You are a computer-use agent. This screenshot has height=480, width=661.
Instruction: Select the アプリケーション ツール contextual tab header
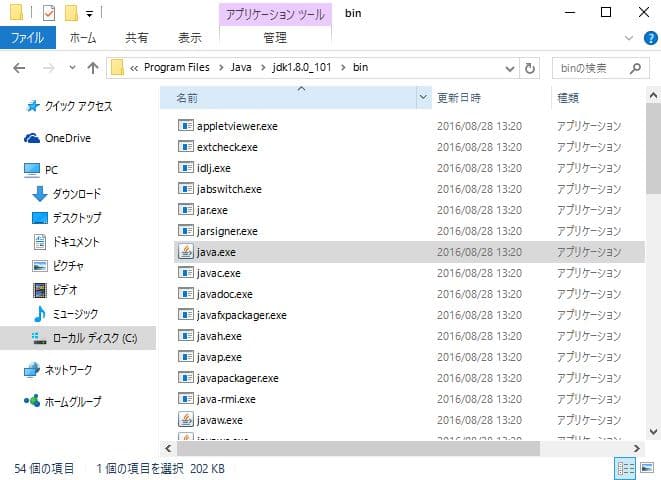[x=275, y=15]
